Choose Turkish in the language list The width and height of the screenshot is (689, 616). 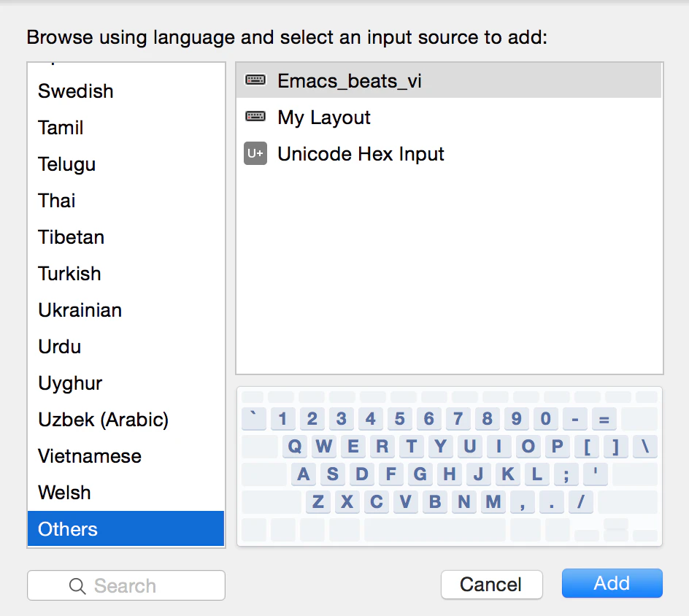click(126, 273)
